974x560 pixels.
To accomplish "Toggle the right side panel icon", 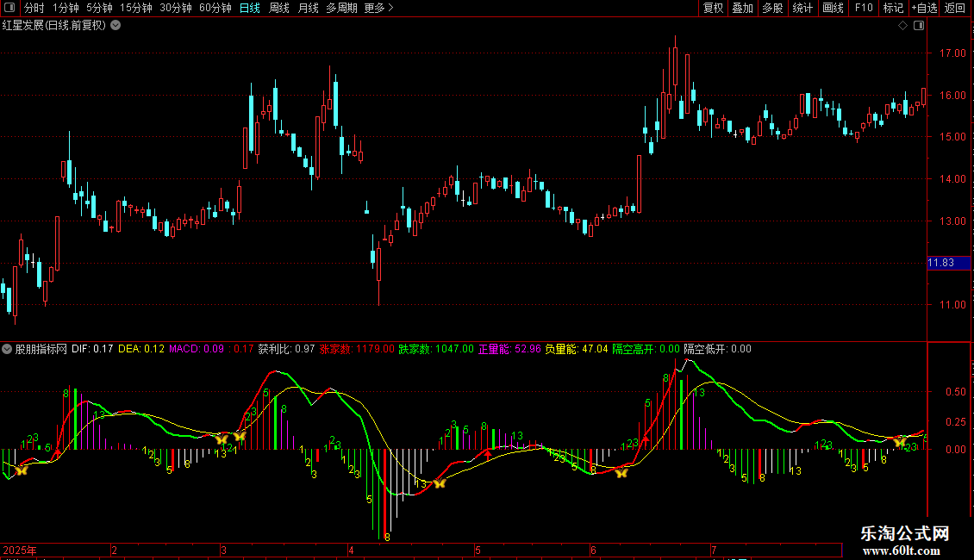I will pyautogui.click(x=919, y=26).
